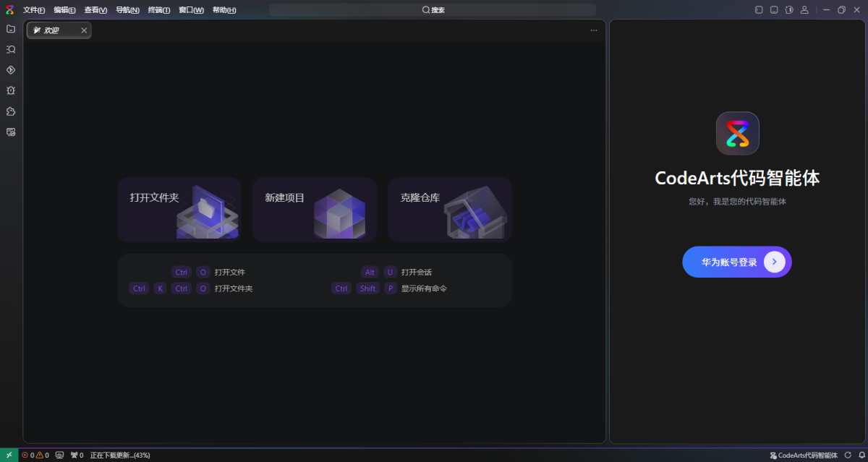Image resolution: width=868 pixels, height=462 pixels.
Task: Click the account user icon in title bar
Action: click(804, 10)
